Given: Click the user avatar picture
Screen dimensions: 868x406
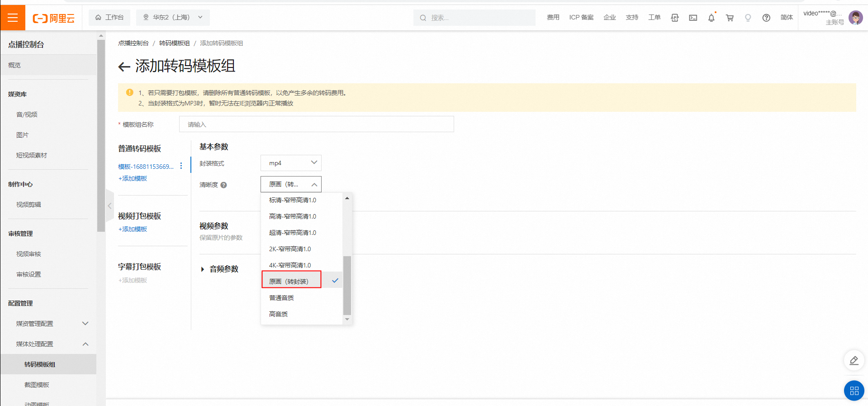Looking at the screenshot, I should pyautogui.click(x=855, y=18).
